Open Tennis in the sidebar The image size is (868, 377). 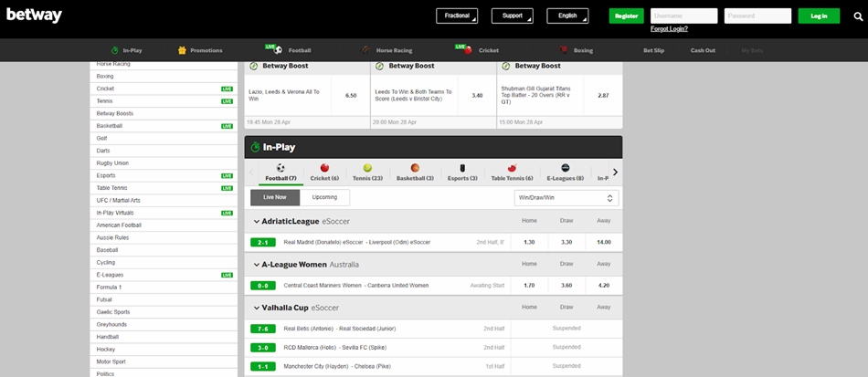[x=164, y=101]
